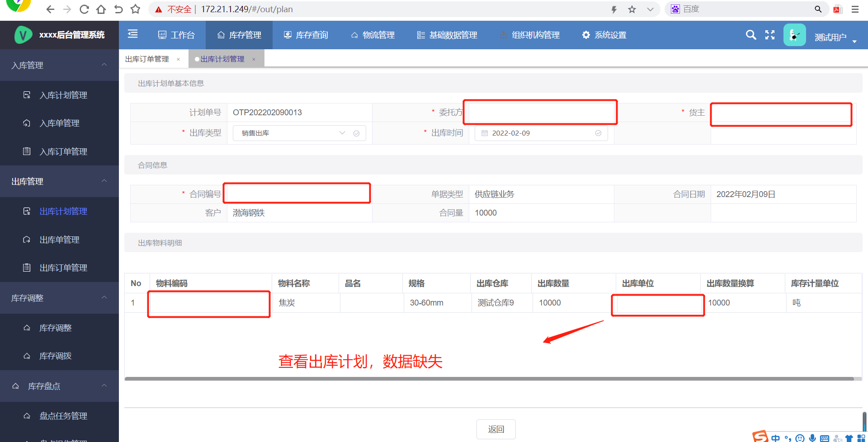Click the 返回 button
The width and height of the screenshot is (868, 442).
click(x=496, y=429)
